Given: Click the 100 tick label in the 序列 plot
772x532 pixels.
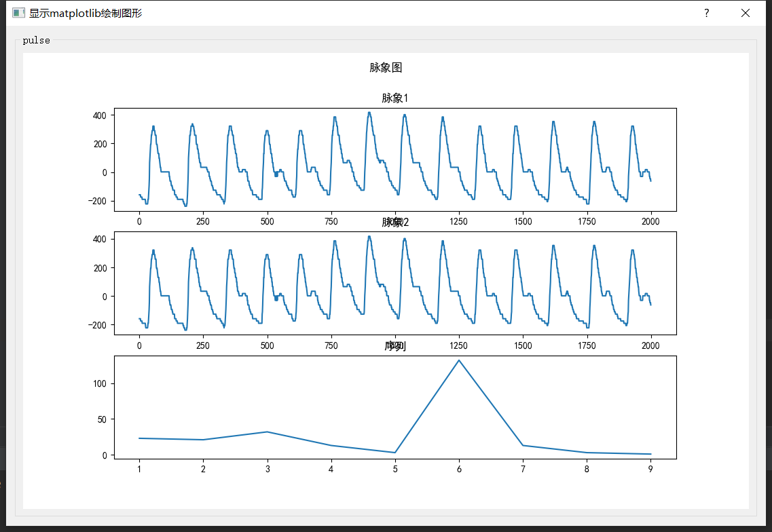Looking at the screenshot, I should 101,383.
